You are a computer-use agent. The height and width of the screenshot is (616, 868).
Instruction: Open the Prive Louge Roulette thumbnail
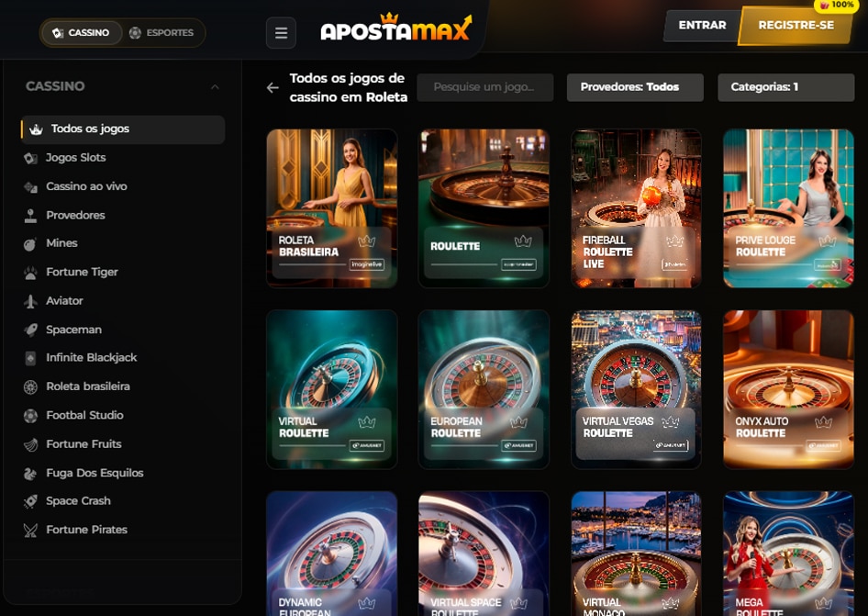tap(788, 208)
